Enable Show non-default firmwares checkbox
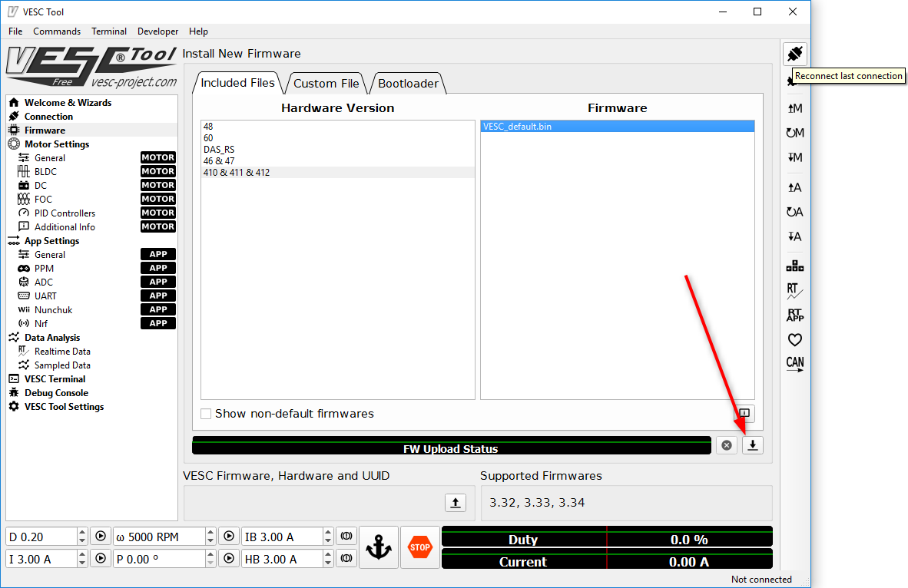Screen dimensions: 908x588 [206, 414]
